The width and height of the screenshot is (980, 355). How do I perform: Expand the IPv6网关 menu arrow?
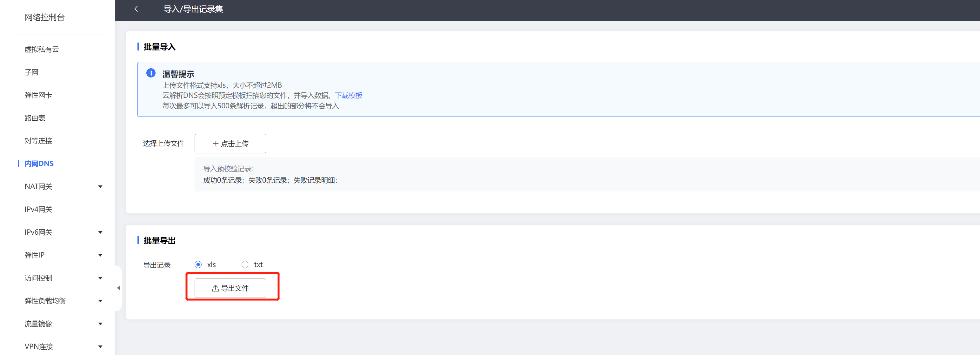point(100,232)
